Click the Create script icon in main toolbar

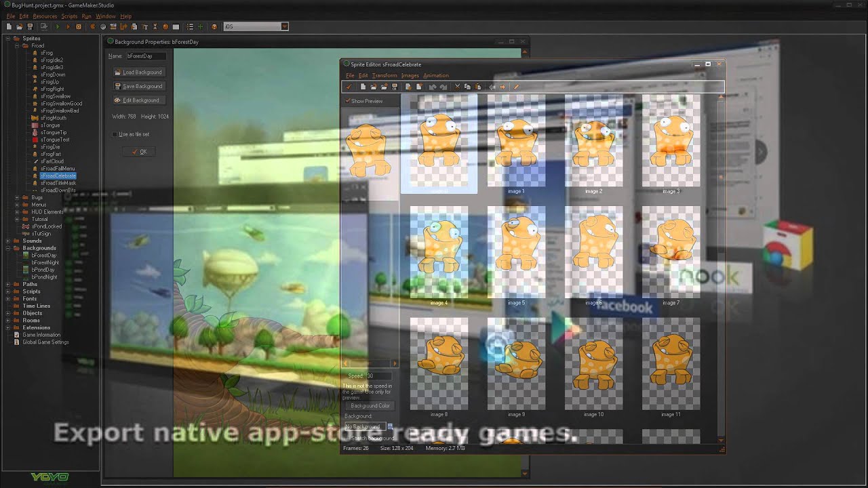(134, 26)
